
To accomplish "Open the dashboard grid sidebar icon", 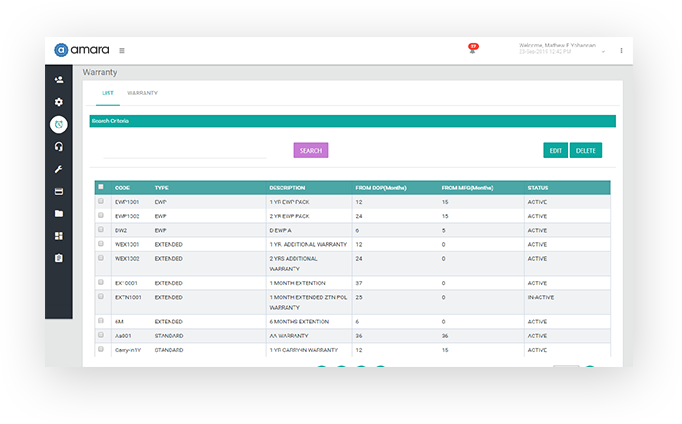I will click(59, 236).
